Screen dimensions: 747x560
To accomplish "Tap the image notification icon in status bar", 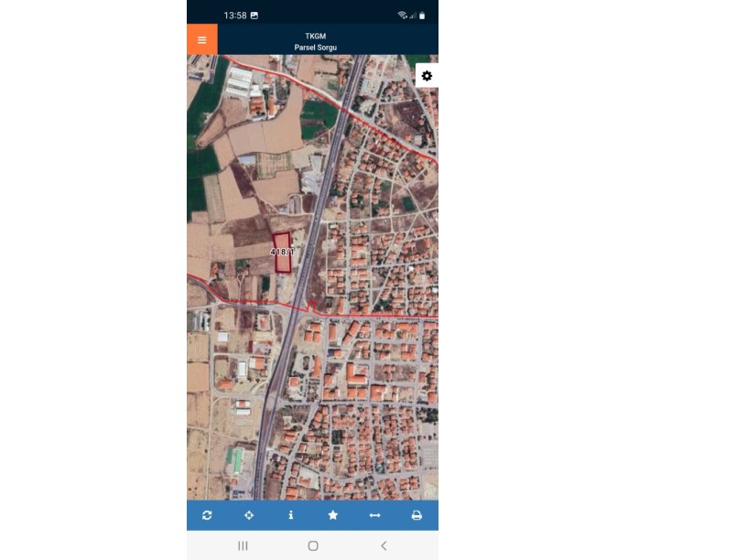I will click(x=254, y=16).
